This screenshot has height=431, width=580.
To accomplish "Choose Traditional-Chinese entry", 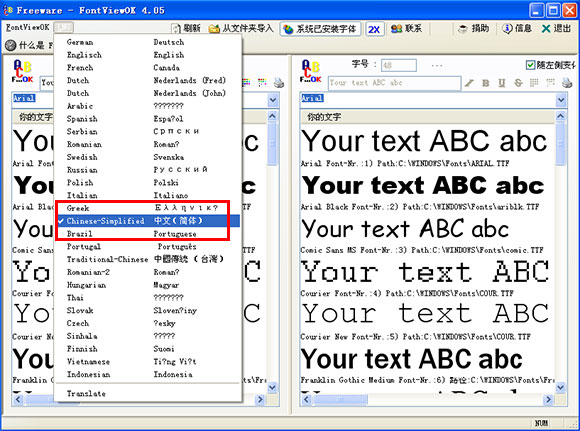I will pyautogui.click(x=148, y=259).
